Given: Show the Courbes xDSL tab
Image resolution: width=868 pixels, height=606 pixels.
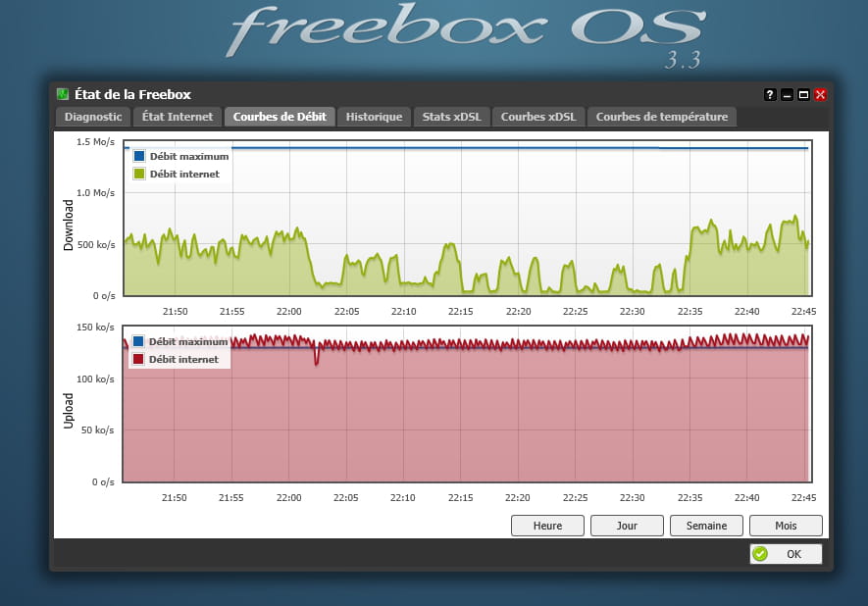Looking at the screenshot, I should tap(538, 117).
